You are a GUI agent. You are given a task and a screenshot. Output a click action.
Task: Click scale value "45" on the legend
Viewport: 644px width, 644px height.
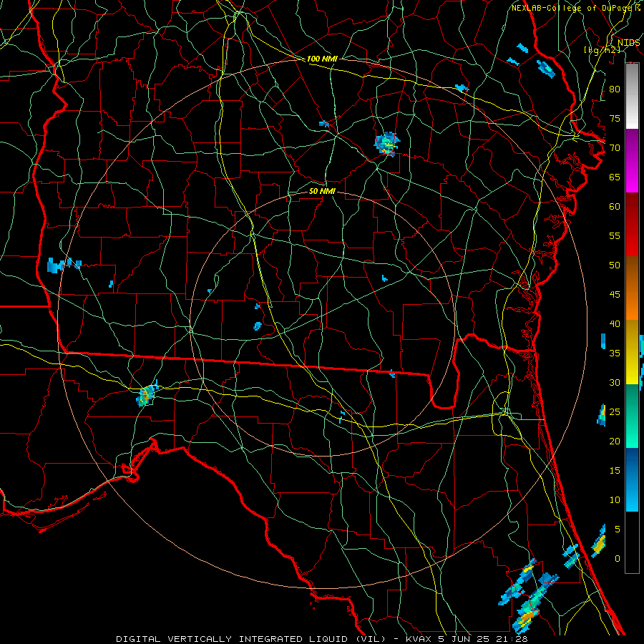(x=615, y=295)
